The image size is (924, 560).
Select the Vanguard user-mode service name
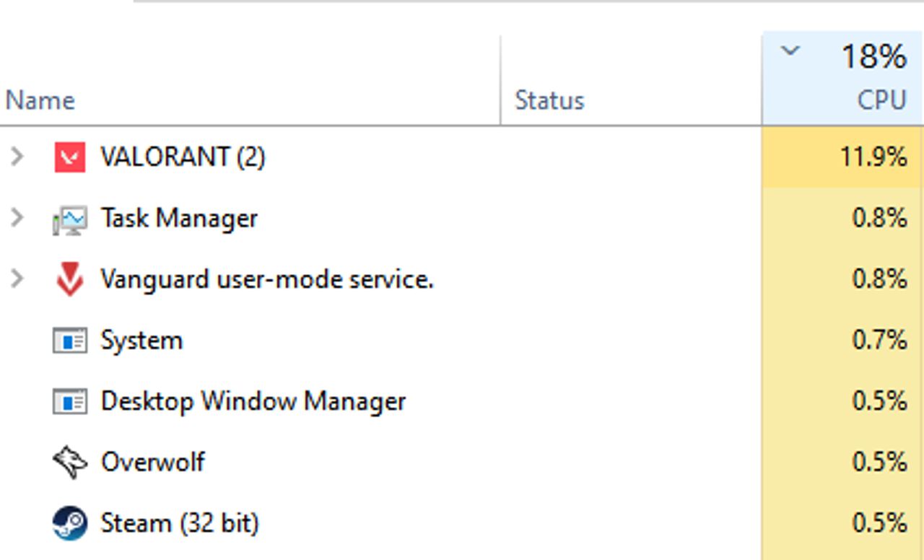[x=267, y=279]
